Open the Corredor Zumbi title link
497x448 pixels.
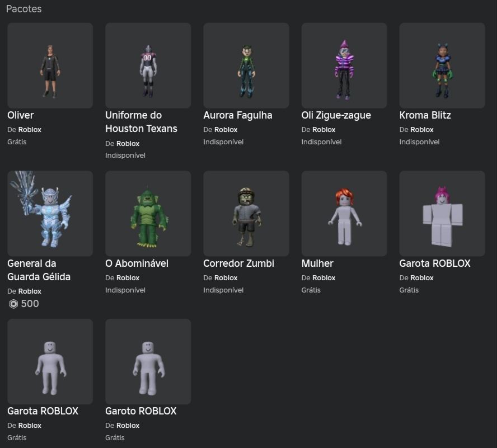(238, 263)
